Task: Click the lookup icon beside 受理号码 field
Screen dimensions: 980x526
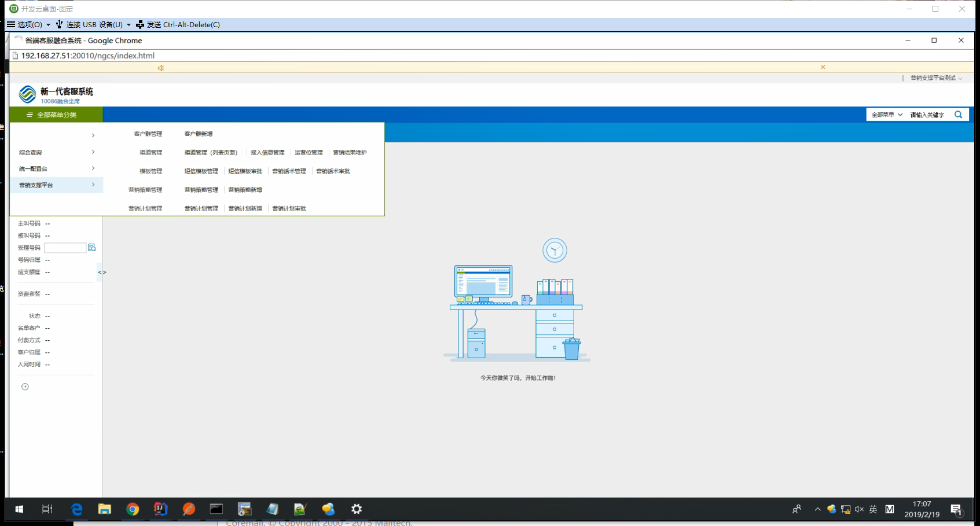Action: (x=91, y=248)
